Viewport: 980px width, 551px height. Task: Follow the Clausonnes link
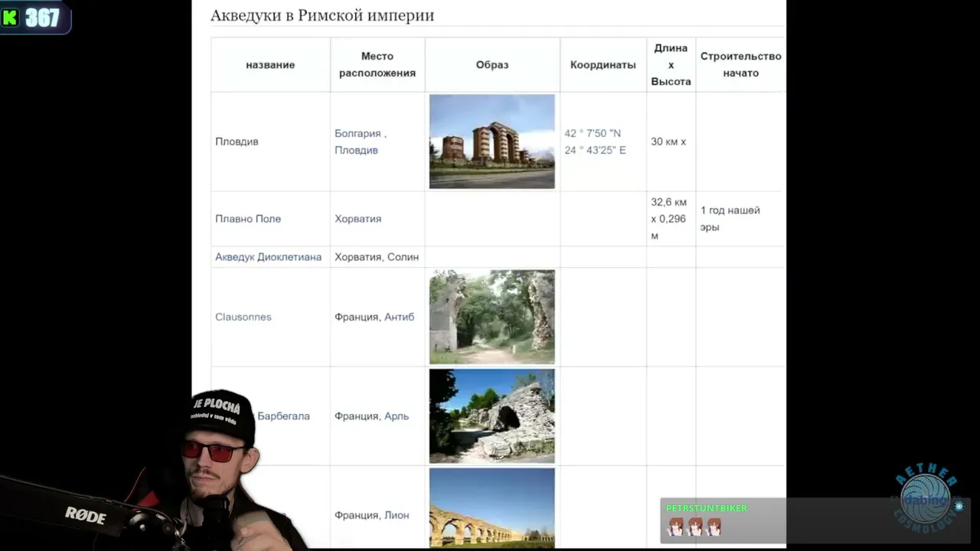243,317
